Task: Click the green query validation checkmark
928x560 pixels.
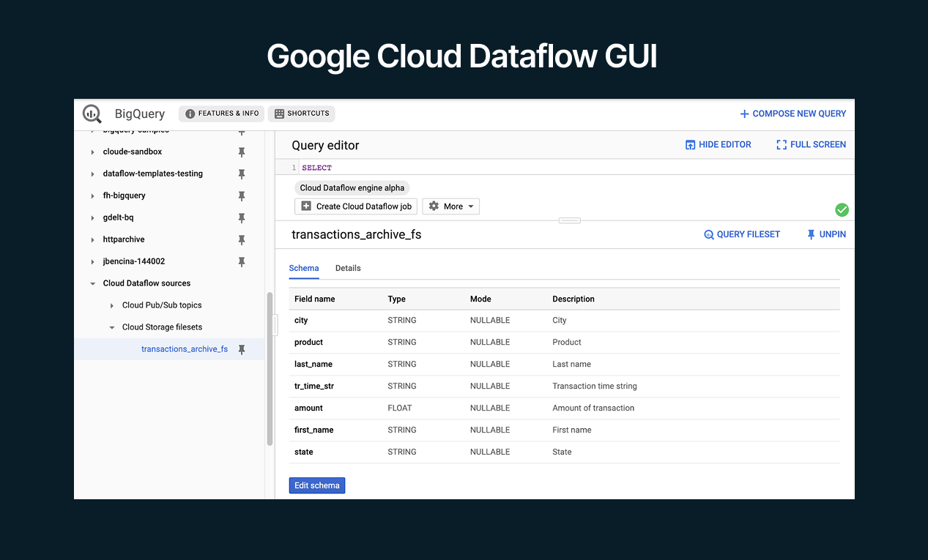Action: [x=842, y=210]
